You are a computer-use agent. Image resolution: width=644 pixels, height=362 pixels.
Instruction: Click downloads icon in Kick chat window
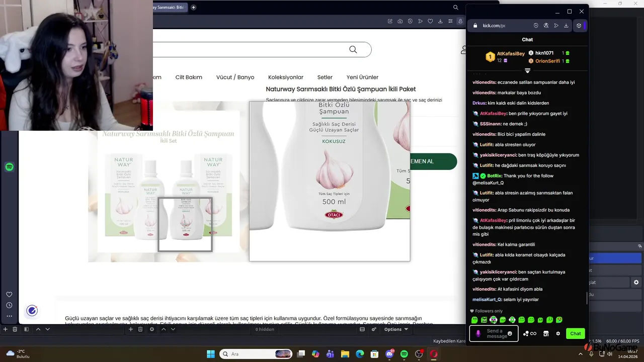tap(566, 26)
